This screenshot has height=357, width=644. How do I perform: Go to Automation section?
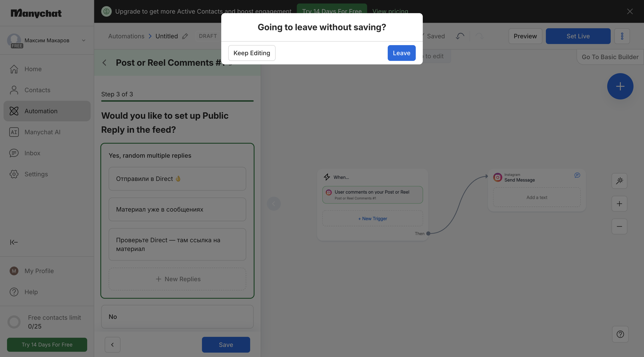coord(47,111)
